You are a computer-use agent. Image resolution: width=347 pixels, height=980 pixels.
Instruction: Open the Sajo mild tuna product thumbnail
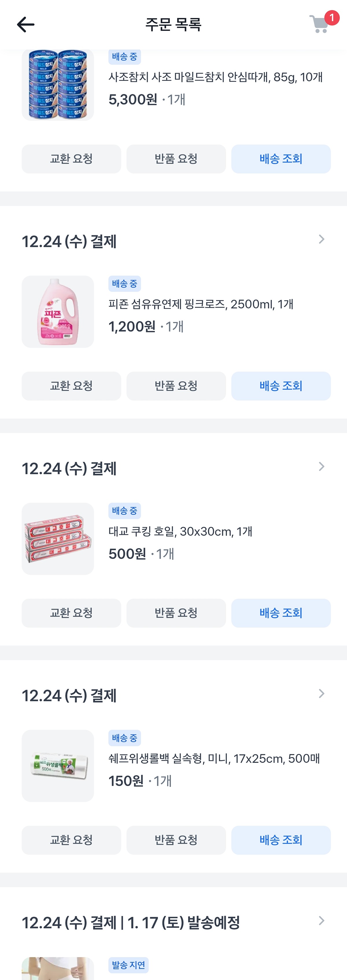(x=58, y=85)
